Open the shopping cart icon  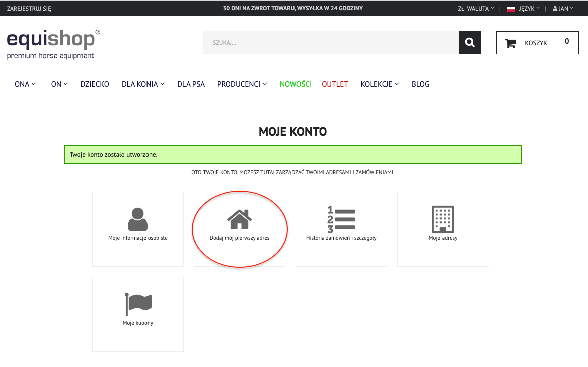[x=510, y=43]
